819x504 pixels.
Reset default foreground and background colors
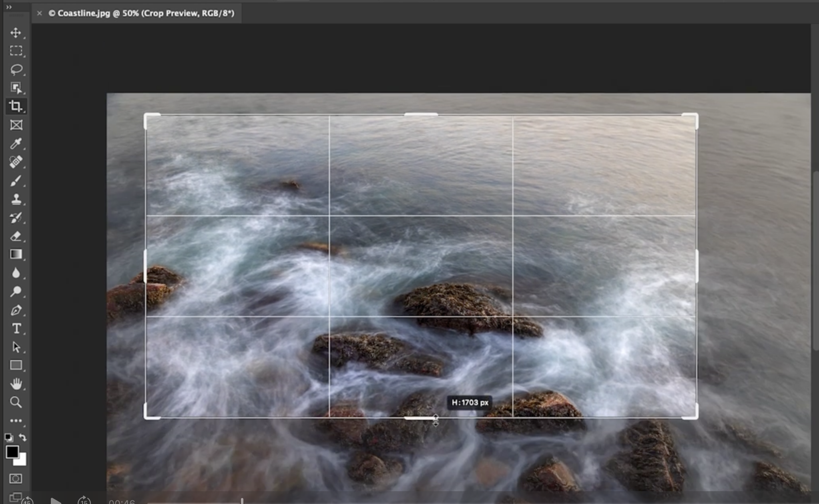[8, 438]
